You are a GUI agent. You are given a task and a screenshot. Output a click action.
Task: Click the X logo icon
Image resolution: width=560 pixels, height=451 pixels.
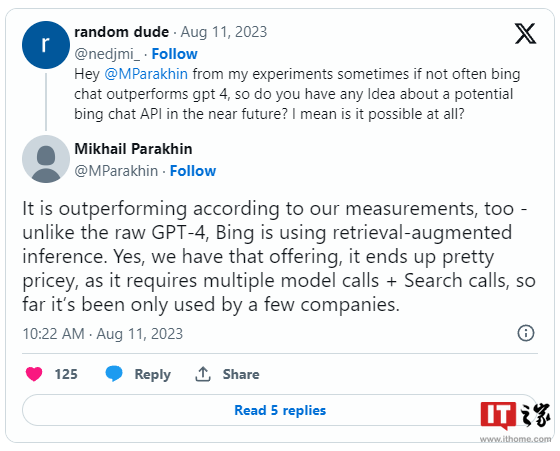click(x=525, y=34)
